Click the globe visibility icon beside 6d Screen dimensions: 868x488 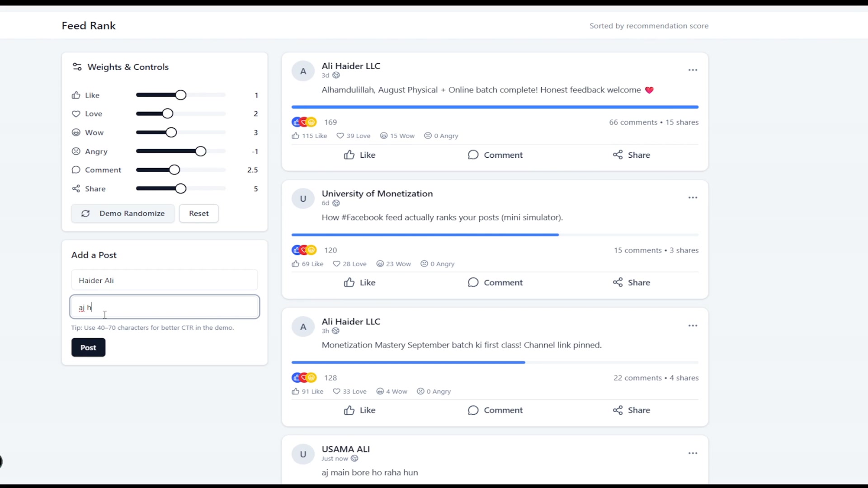pyautogui.click(x=336, y=203)
